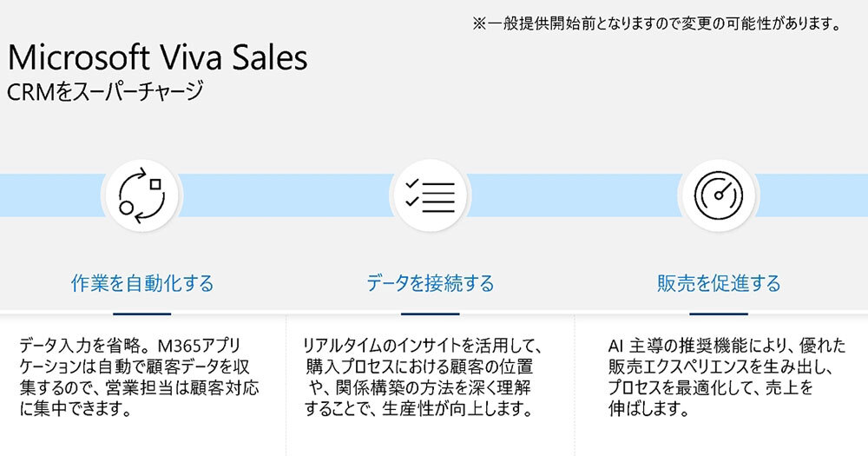The height and width of the screenshot is (456, 868).
Task: Click the ※一般提供開始前 notice text
Action: coord(655,24)
